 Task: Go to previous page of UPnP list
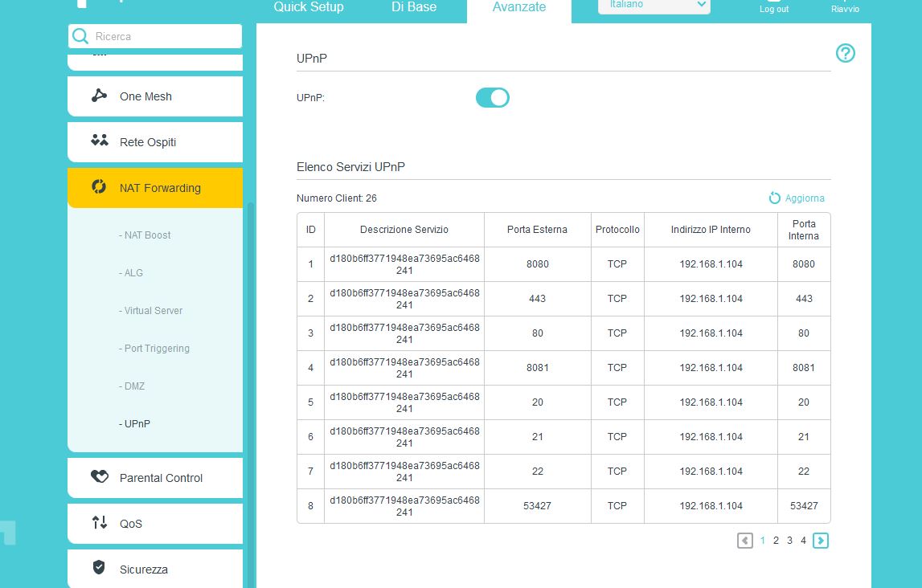point(744,541)
